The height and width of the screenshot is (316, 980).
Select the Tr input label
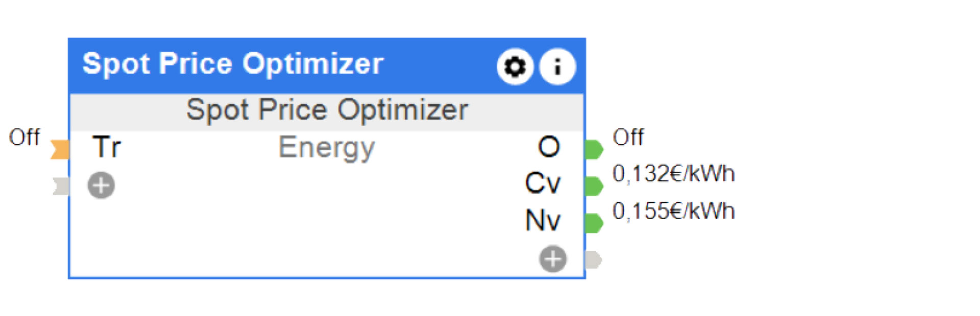tap(107, 147)
